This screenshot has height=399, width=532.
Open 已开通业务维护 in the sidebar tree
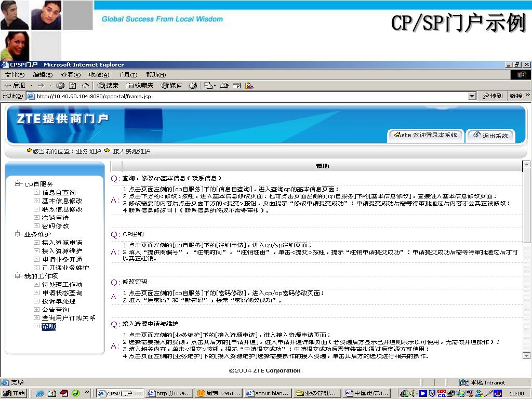[65, 268]
